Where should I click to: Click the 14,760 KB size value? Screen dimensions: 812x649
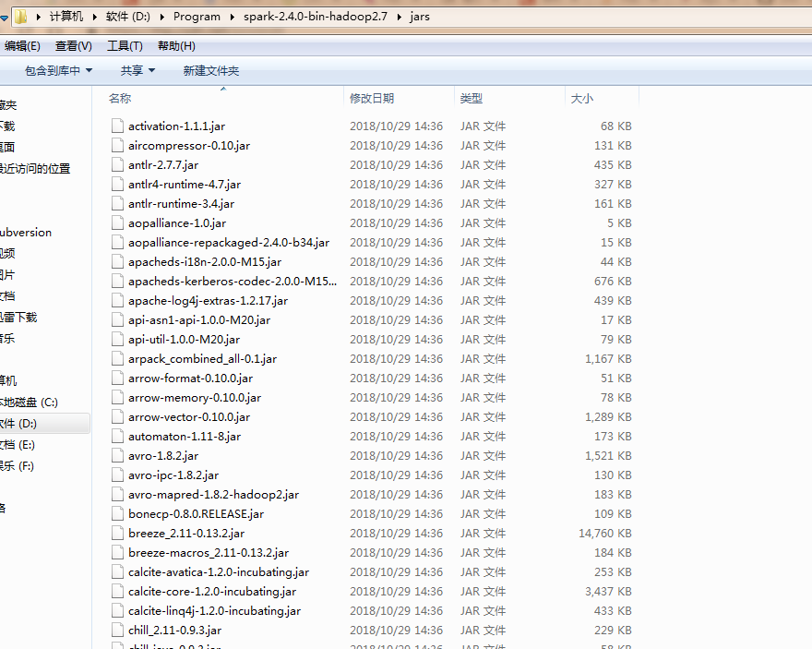point(605,534)
